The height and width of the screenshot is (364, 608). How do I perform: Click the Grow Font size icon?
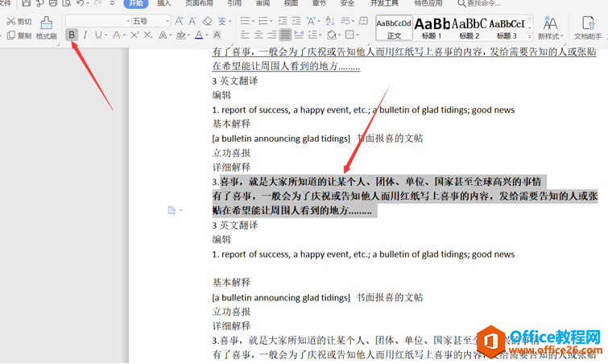[179, 21]
